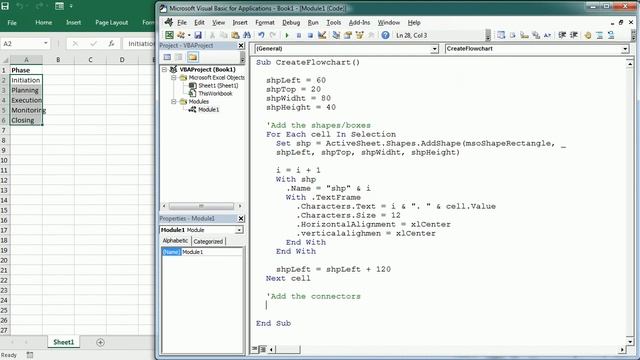This screenshot has width=640, height=360.
Task: Toggle Folders in the Project panel
Action: (193, 57)
